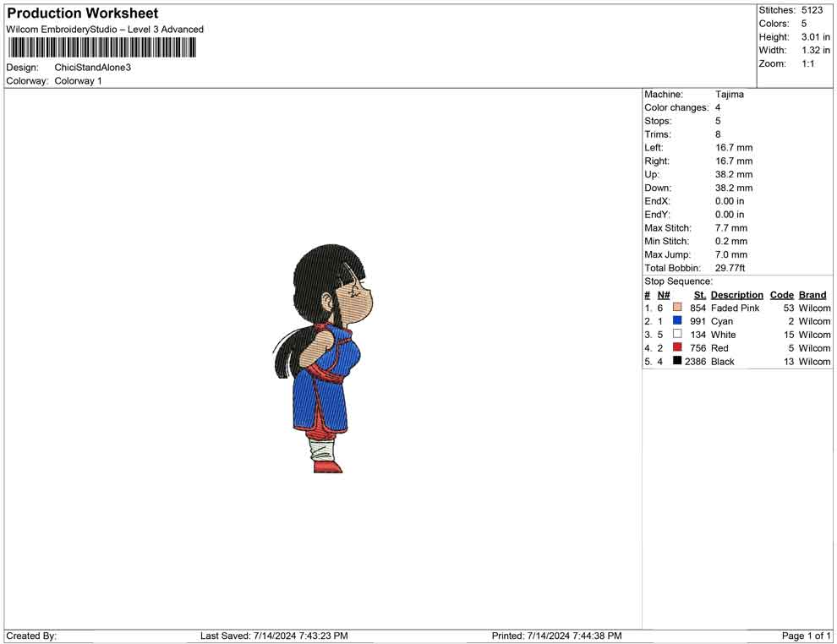The width and height of the screenshot is (837, 644).
Task: Click the White description text
Action: pyautogui.click(x=724, y=335)
